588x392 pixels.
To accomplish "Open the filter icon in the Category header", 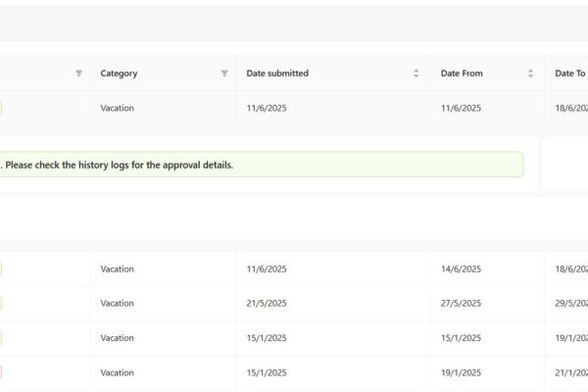I will pyautogui.click(x=224, y=73).
